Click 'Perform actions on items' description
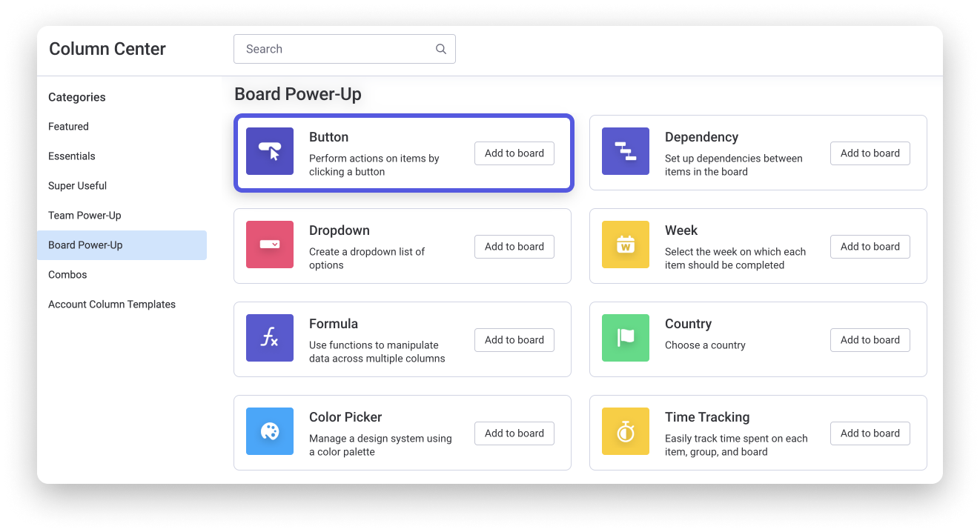 click(x=374, y=165)
